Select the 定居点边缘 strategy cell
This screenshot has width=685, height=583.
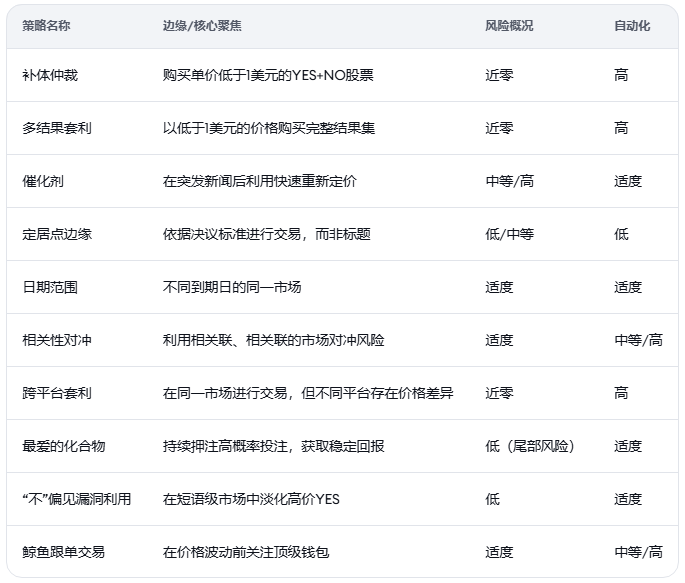[57, 234]
